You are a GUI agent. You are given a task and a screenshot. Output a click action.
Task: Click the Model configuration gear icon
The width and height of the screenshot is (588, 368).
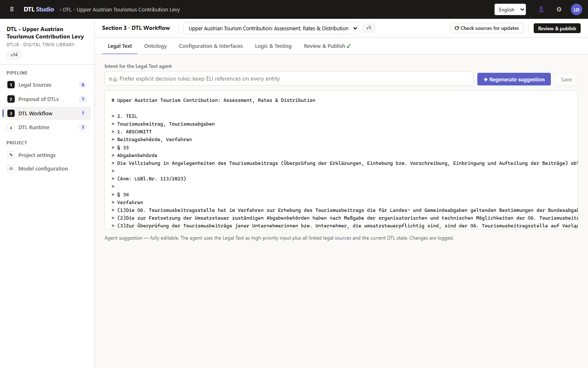(x=11, y=168)
